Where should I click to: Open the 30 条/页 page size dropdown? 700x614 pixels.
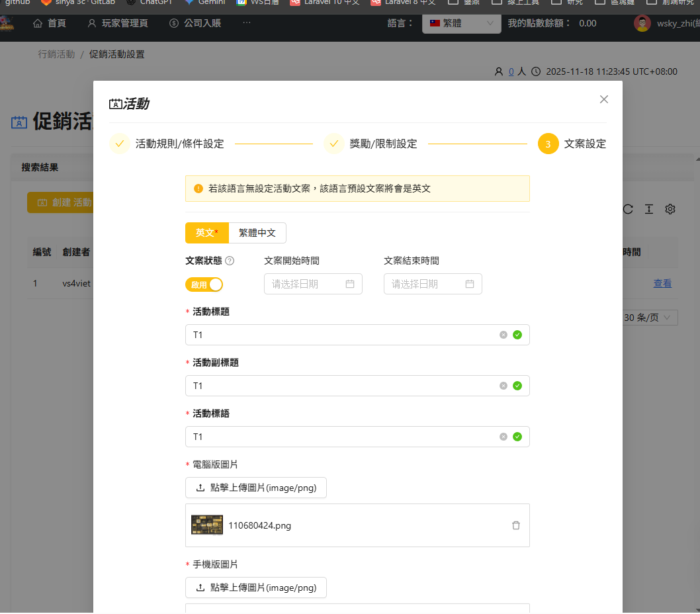(650, 318)
